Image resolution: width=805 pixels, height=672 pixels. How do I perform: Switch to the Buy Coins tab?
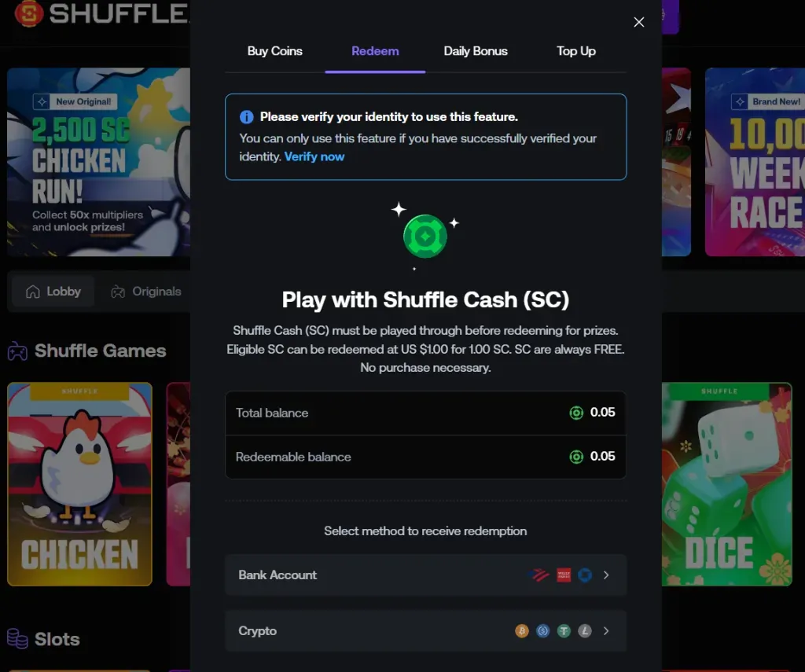274,51
